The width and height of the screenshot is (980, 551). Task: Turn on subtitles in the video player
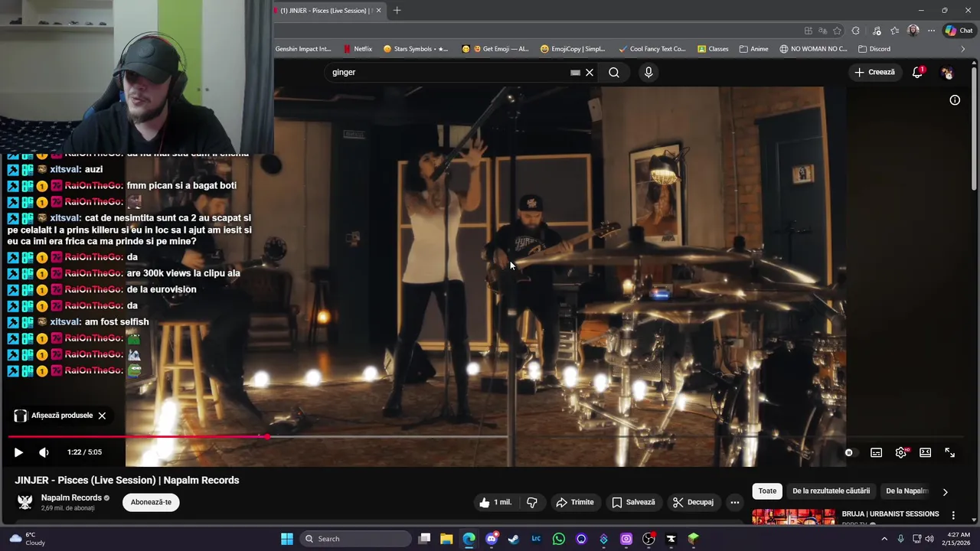pyautogui.click(x=876, y=452)
